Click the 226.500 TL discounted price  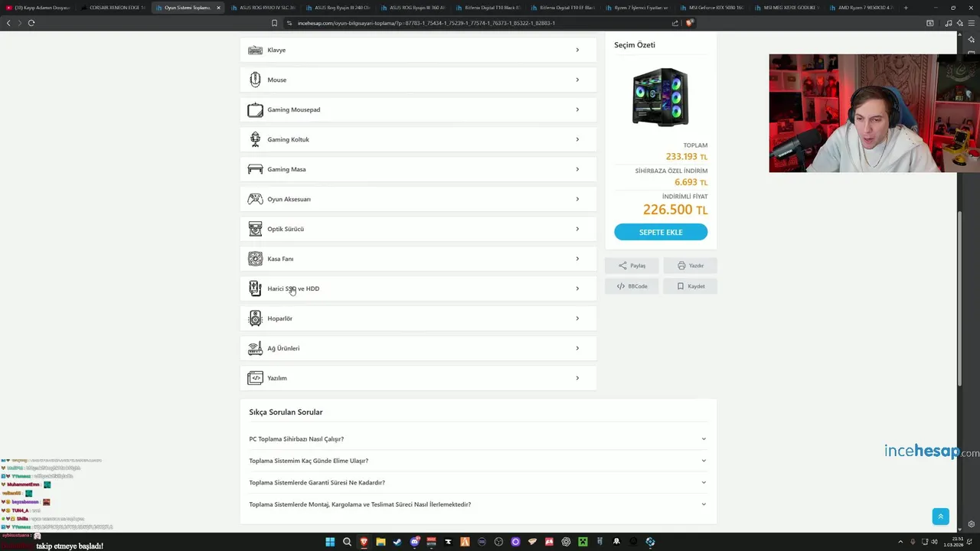click(x=675, y=210)
